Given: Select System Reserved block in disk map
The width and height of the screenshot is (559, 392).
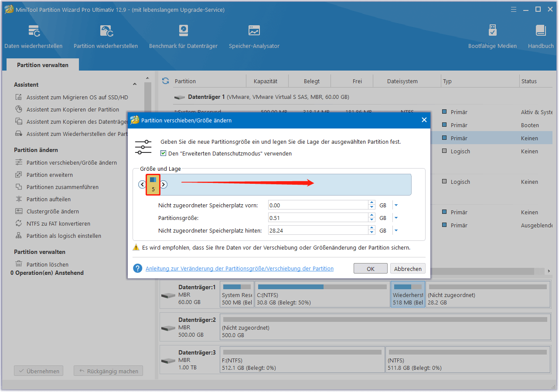Looking at the screenshot, I should (x=237, y=294).
